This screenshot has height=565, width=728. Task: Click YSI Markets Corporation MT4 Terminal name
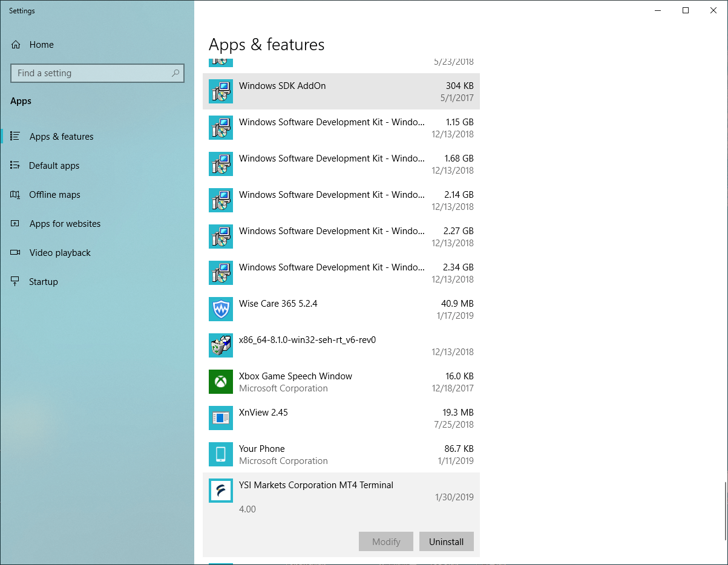point(316,485)
